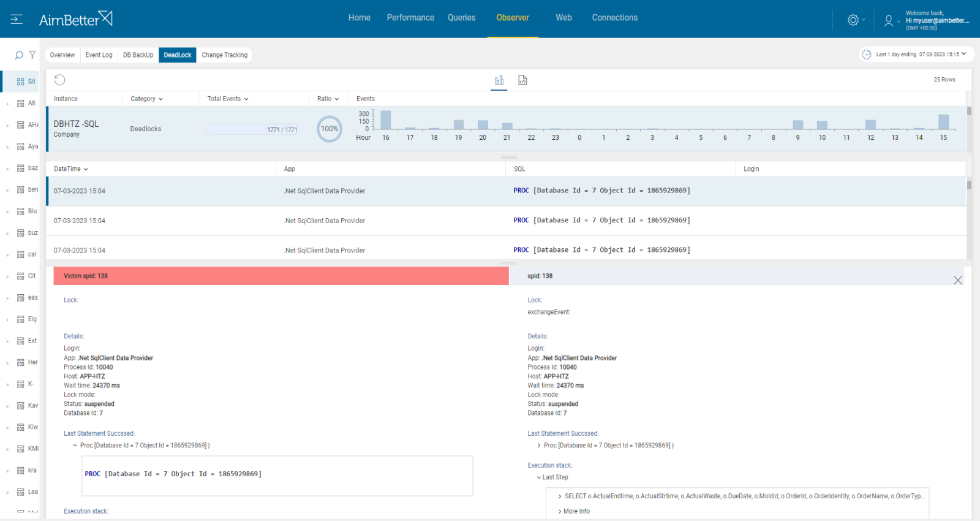
Task: Open the settings gear icon
Action: (x=853, y=20)
